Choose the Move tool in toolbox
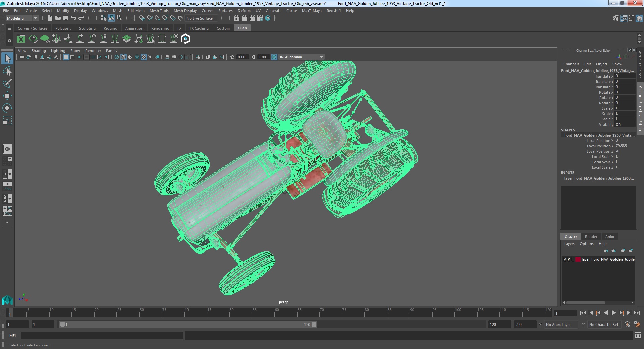This screenshot has height=349, width=644. point(7,96)
